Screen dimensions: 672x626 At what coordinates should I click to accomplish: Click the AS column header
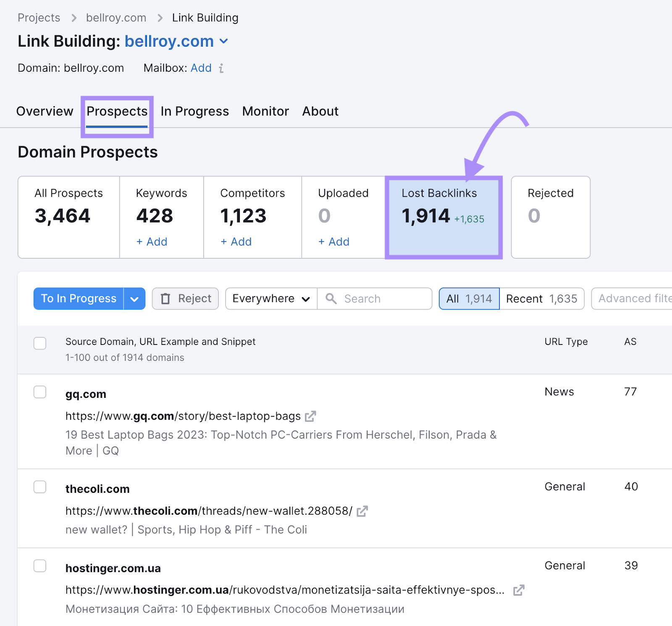tap(630, 342)
